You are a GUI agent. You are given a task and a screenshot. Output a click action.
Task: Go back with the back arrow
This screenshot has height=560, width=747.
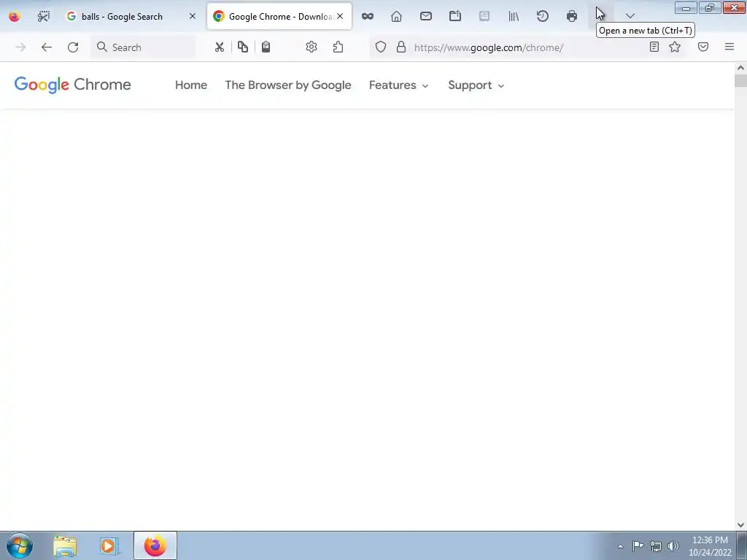tap(46, 47)
